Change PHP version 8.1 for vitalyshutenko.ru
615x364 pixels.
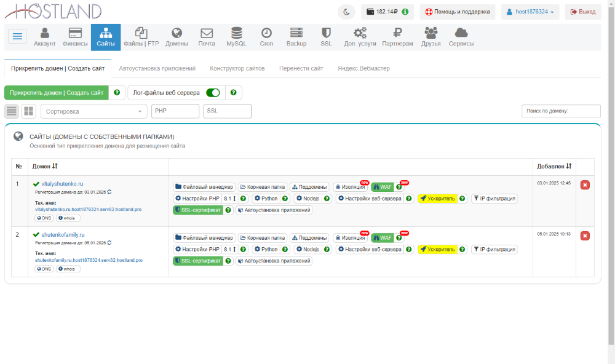pos(229,199)
